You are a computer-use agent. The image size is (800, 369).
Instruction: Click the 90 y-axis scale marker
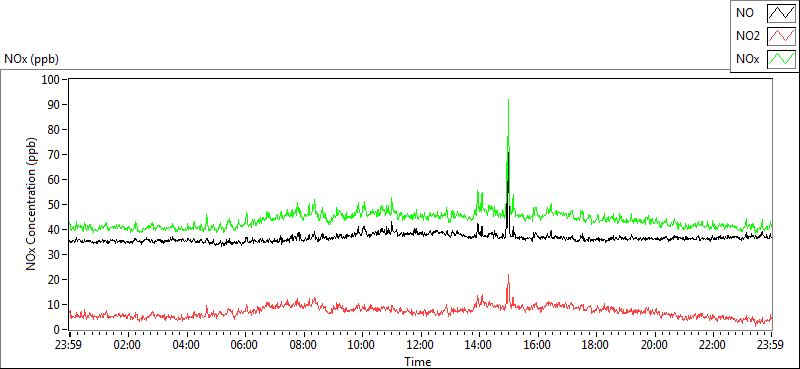point(55,105)
